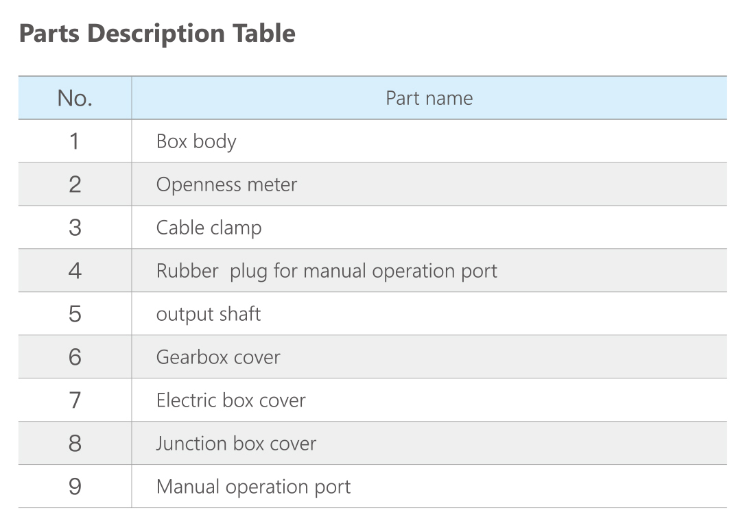This screenshot has width=756, height=532.
Task: Click row number 7 cell
Action: pos(75,400)
